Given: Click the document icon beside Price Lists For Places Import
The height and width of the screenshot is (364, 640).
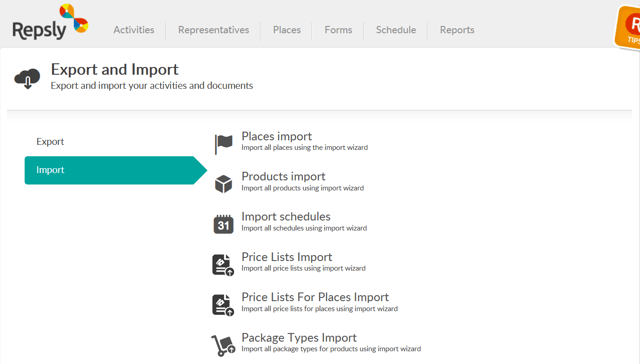Looking at the screenshot, I should pyautogui.click(x=223, y=305).
